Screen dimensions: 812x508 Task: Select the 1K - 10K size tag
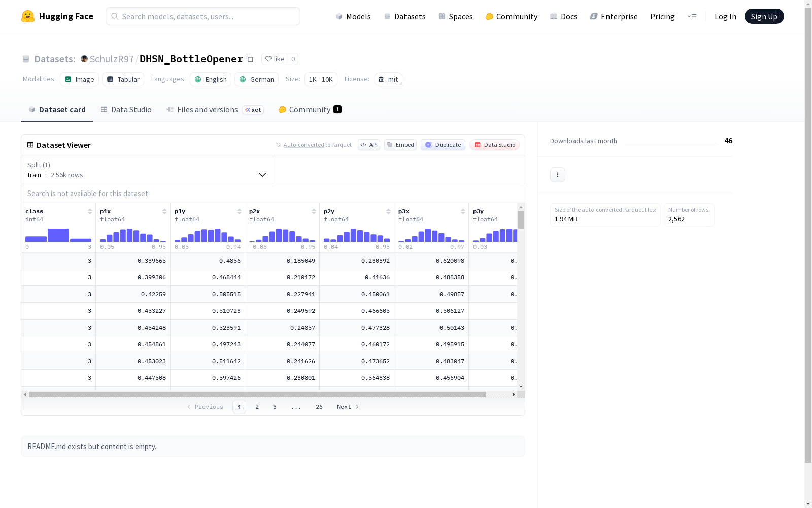pos(321,79)
